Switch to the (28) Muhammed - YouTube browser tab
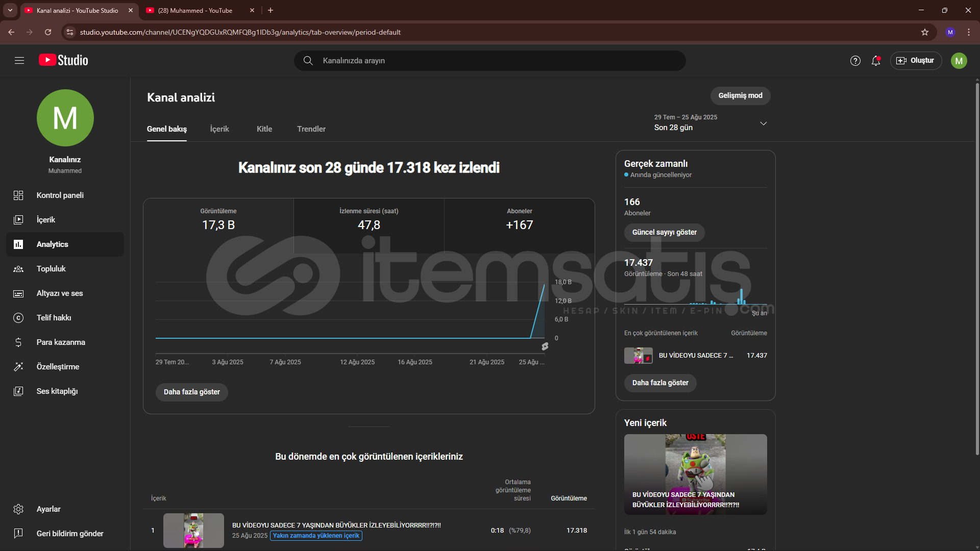The height and width of the screenshot is (551, 980). tap(198, 10)
